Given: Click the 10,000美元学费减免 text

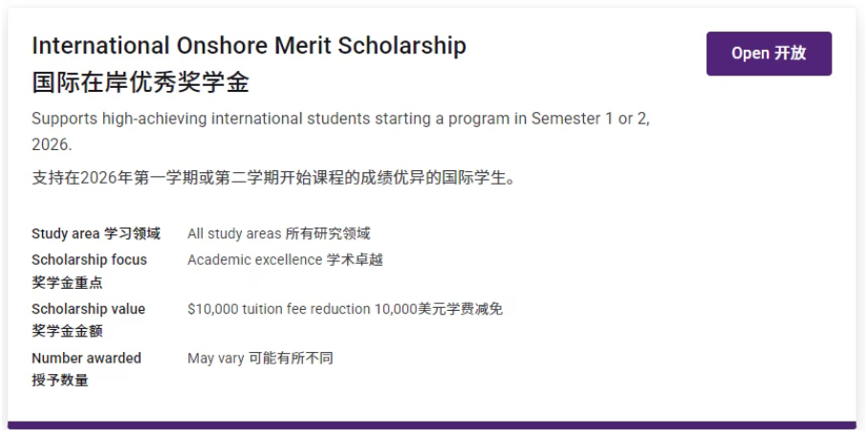Looking at the screenshot, I should [x=438, y=309].
